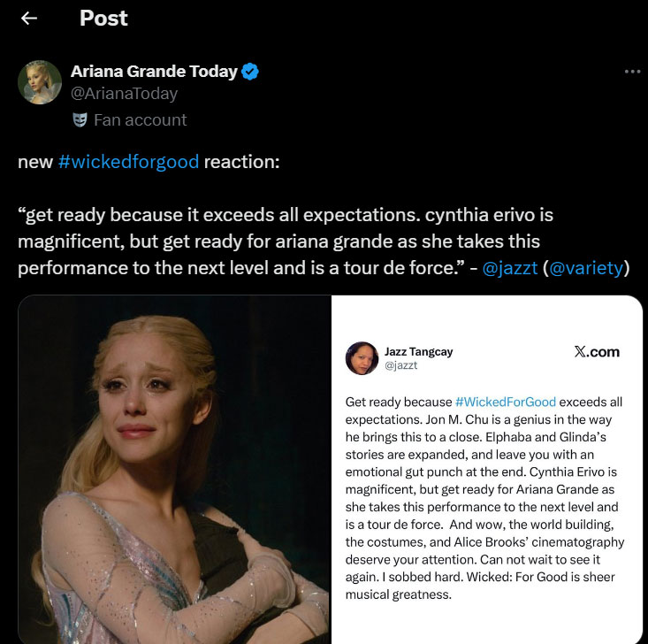Click the Ariana Grande Today profile avatar

coord(40,83)
